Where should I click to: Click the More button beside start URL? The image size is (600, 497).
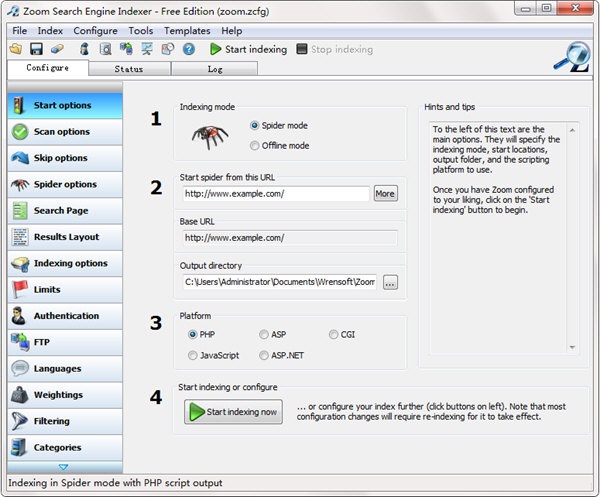tap(385, 194)
